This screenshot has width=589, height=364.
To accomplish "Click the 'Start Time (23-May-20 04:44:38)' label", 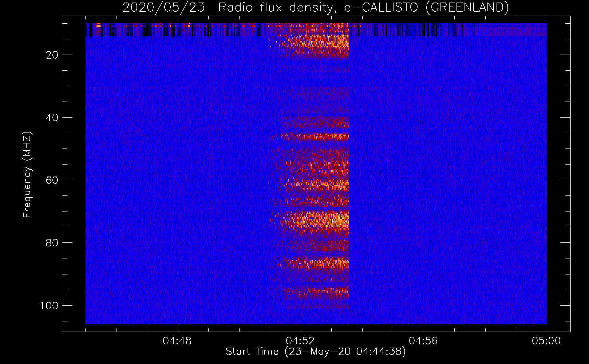I will (315, 352).
